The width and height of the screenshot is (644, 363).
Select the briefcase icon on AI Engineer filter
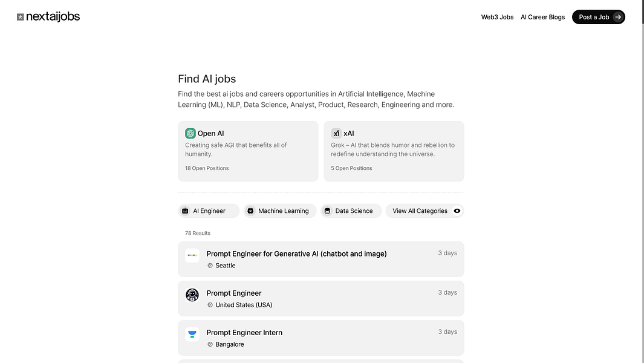pyautogui.click(x=185, y=211)
